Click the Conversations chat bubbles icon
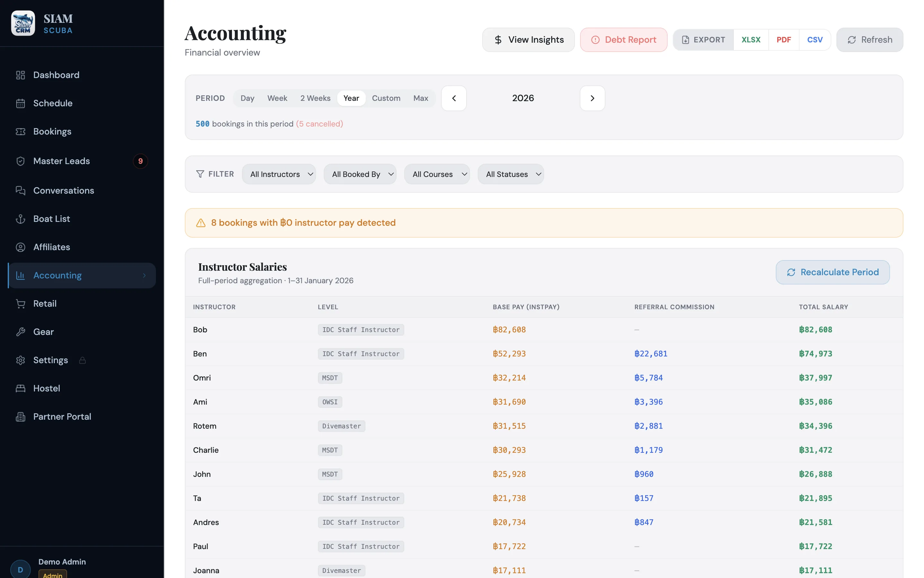The image size is (924, 578). 21,190
